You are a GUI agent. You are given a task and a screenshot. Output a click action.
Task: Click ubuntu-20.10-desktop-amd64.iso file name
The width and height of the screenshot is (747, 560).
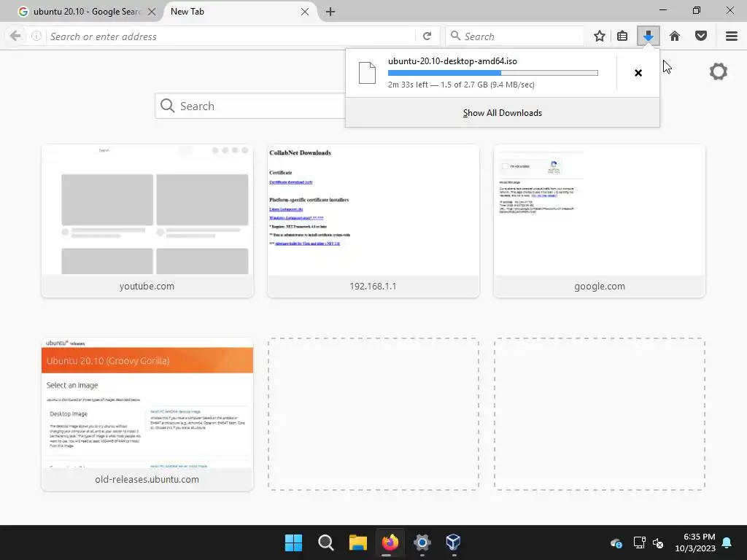pos(452,61)
